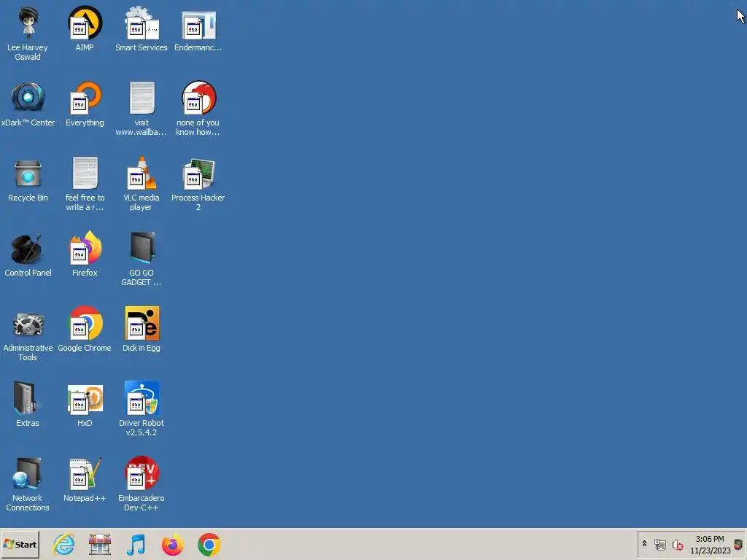Open the clock showing 3:06 PM
747x560 pixels.
click(x=710, y=545)
